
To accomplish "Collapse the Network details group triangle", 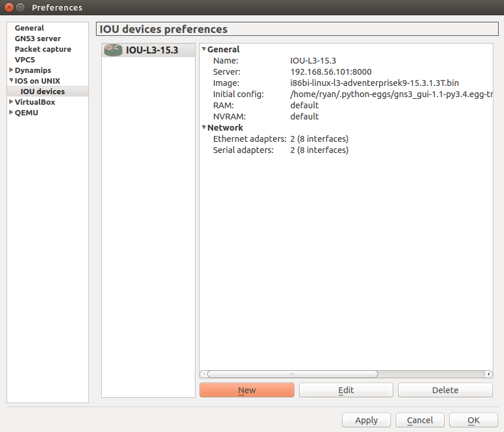I will pos(204,127).
